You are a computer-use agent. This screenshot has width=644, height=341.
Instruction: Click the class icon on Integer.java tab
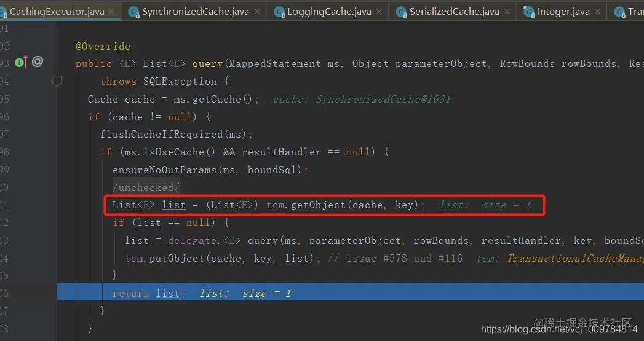[x=529, y=12]
